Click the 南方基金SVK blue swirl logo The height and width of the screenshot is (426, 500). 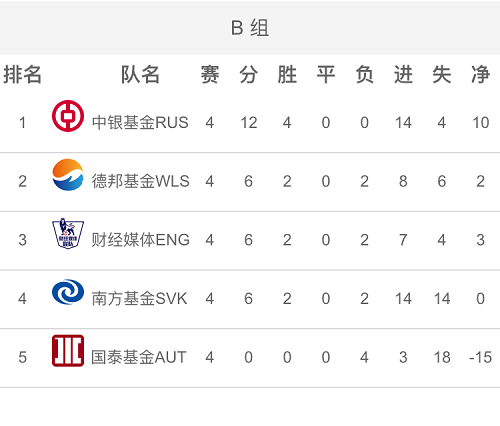(x=68, y=292)
